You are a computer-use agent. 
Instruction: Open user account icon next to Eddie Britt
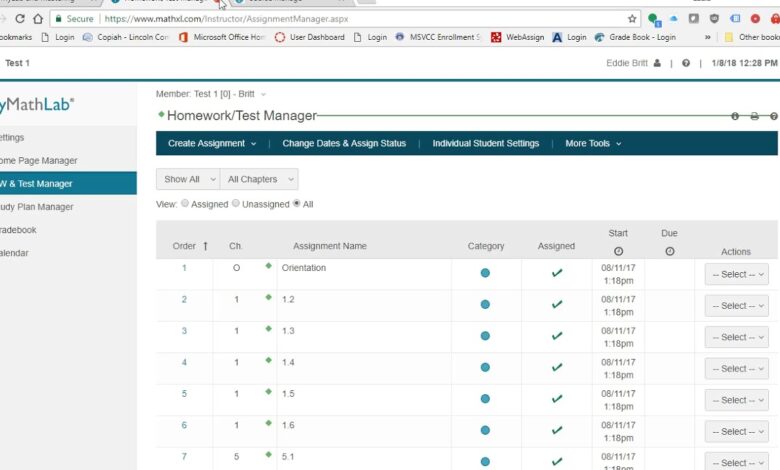click(657, 63)
